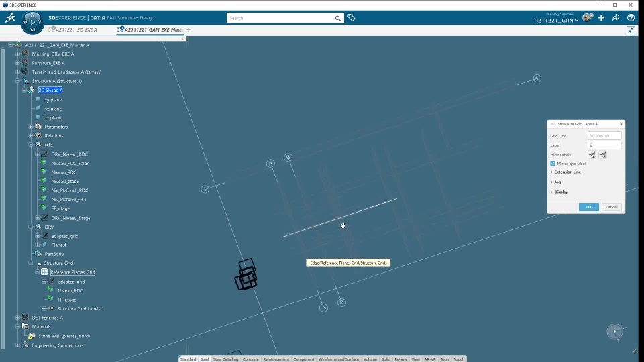Open the A211221_GAN dropdown

(x=556, y=21)
